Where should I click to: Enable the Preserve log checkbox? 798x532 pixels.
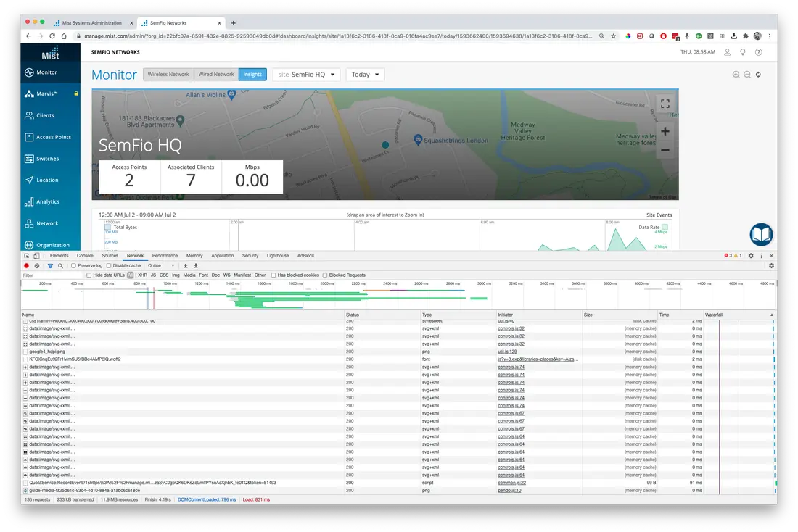(x=73, y=265)
